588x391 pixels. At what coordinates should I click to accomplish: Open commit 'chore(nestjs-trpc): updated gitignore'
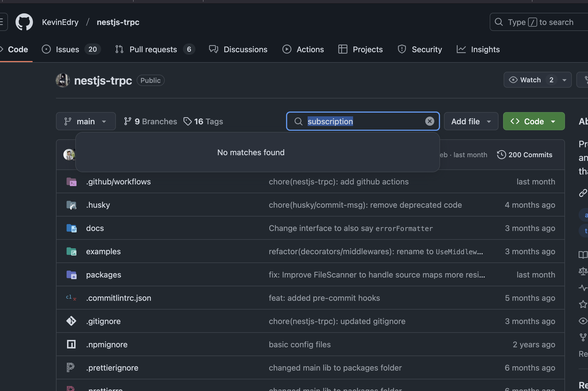(x=337, y=321)
